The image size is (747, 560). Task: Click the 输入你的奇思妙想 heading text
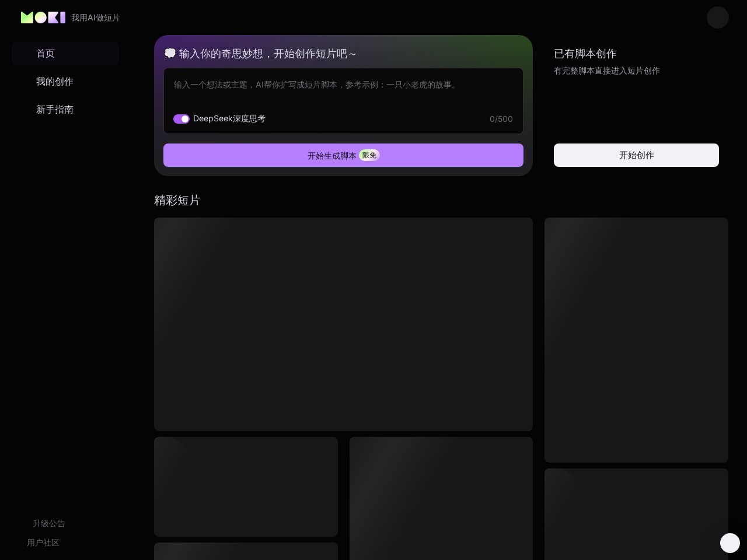pos(268,54)
